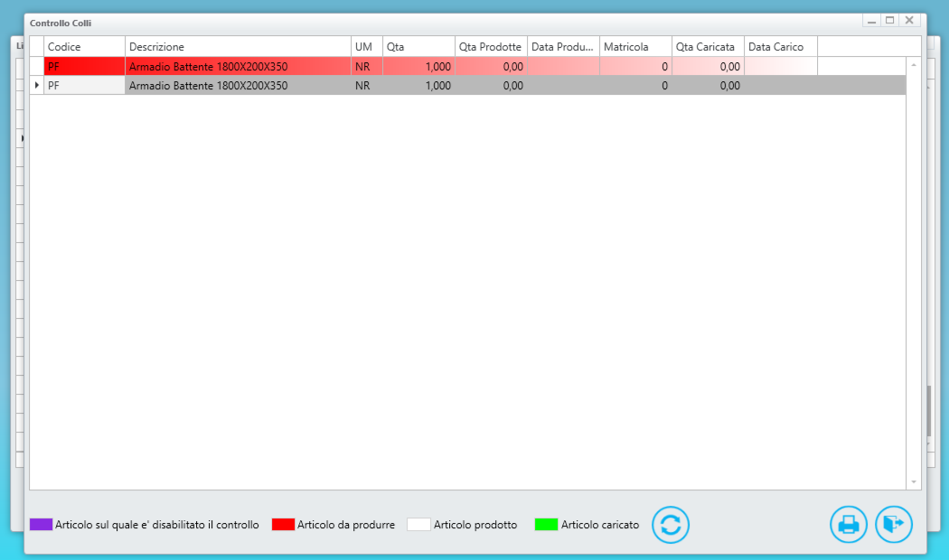Click the Qta Caricata column header

coord(708,47)
